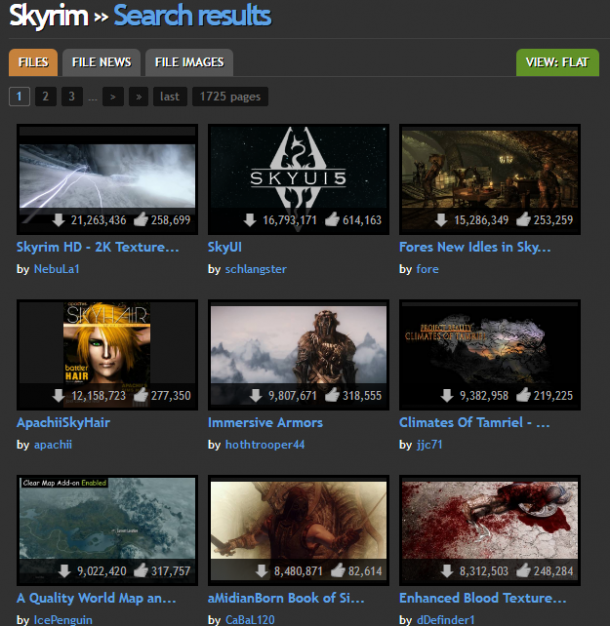Click the download icon on Immersive Armors card
The image size is (610, 626).
(256, 395)
